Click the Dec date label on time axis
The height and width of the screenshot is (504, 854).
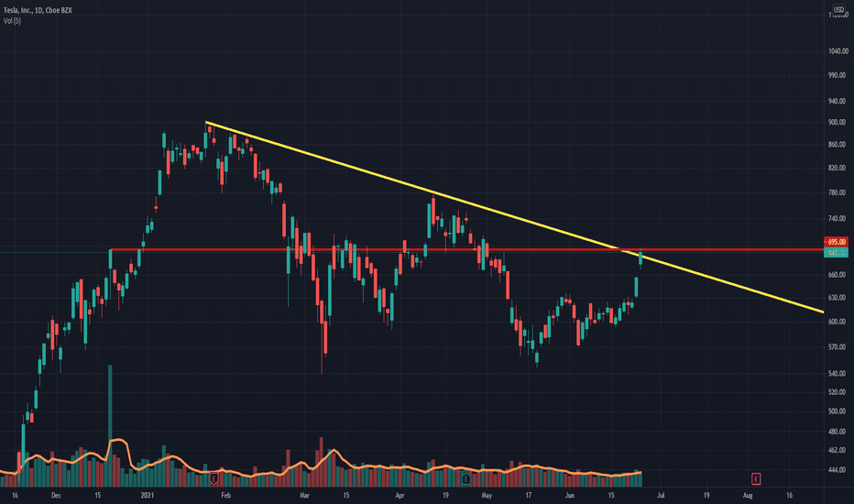click(56, 495)
